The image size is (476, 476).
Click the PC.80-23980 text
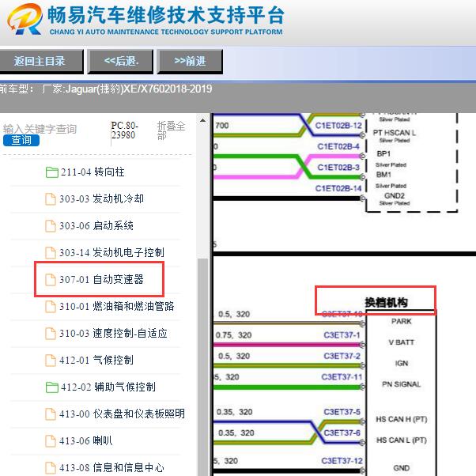click(125, 130)
